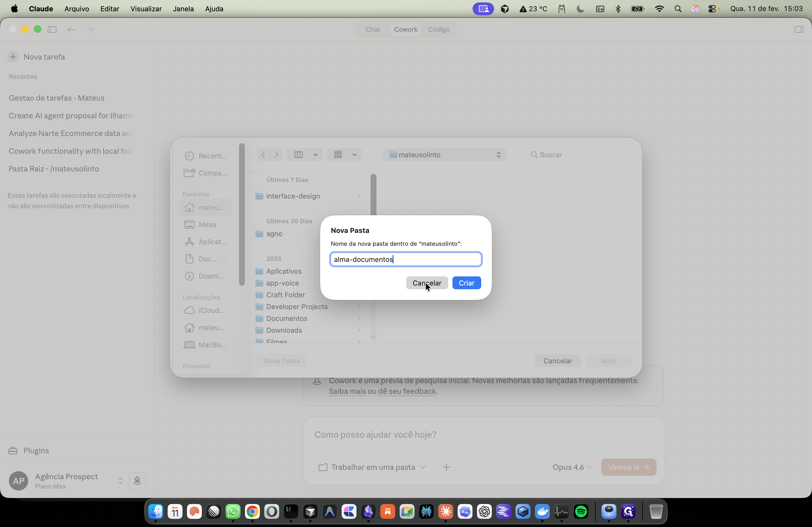Switch to the Código tab
Viewport: 812px width, 527px height.
tap(439, 29)
